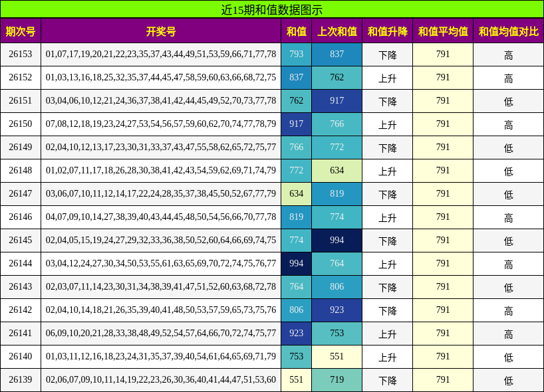Click the 上次和值 column header
The image size is (544, 392).
[337, 31]
